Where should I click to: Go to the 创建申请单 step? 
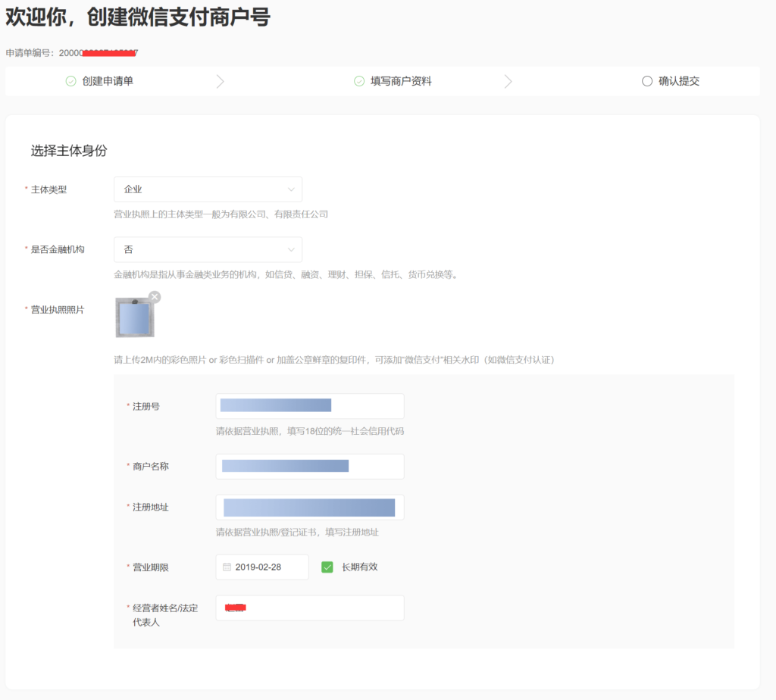click(x=108, y=81)
